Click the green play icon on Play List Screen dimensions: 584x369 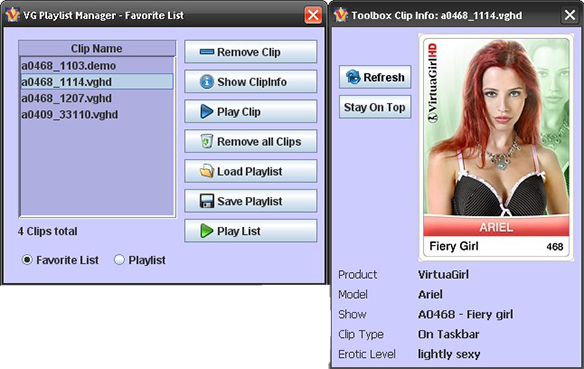pos(206,231)
